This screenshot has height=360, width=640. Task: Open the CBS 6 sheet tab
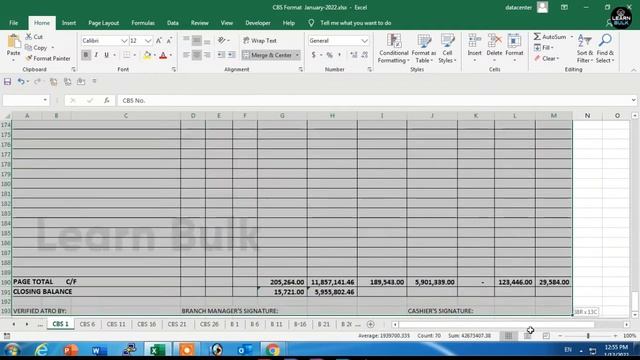87,324
